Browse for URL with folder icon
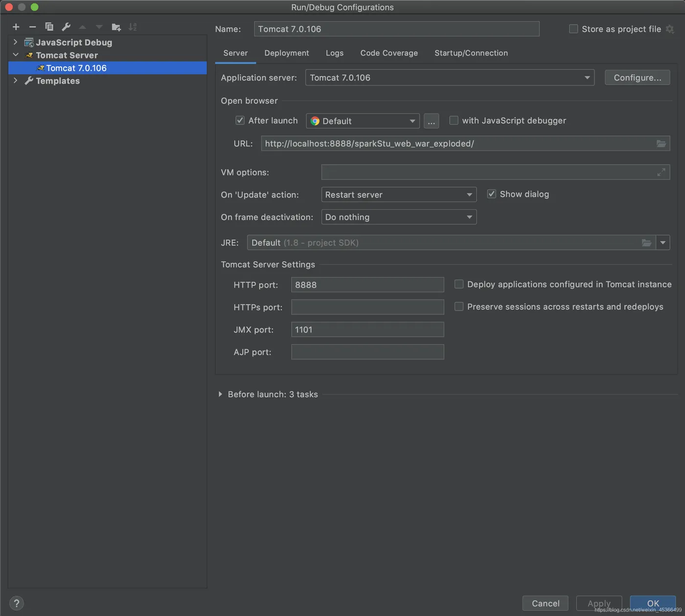This screenshot has width=685, height=616. 661,143
